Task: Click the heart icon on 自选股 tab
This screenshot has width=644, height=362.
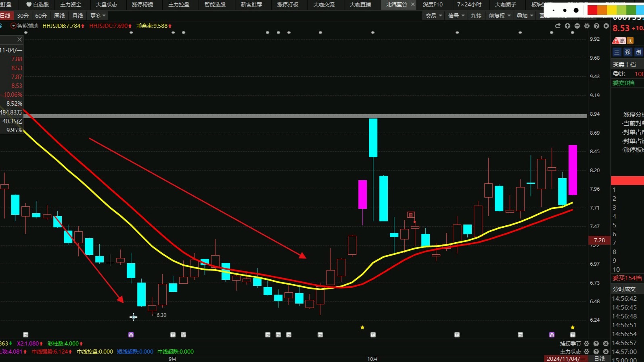Action: 29,4
